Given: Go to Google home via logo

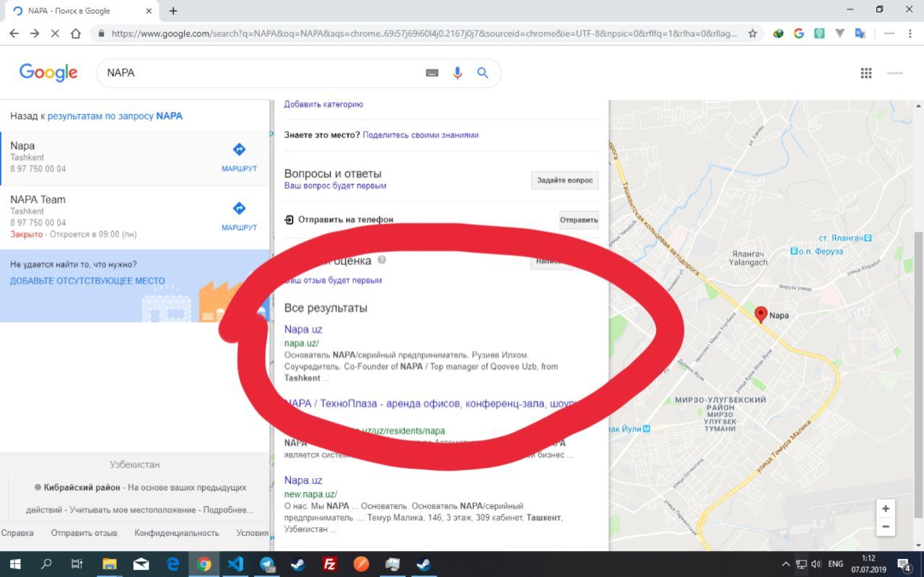Looking at the screenshot, I should point(48,72).
